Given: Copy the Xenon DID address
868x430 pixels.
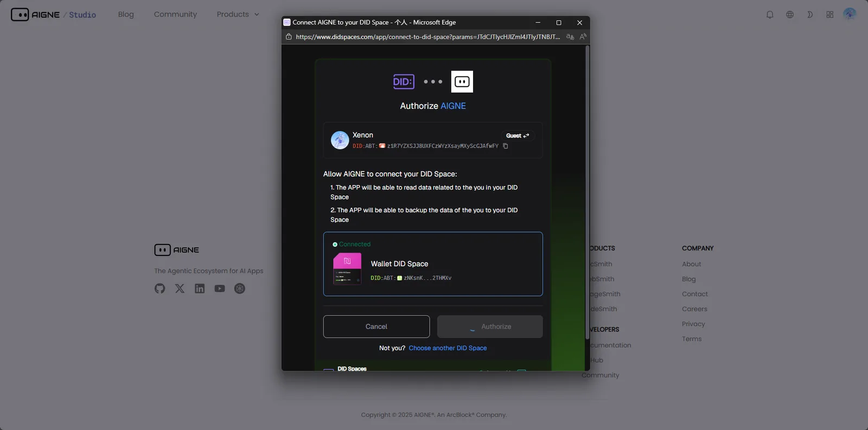Looking at the screenshot, I should point(506,146).
